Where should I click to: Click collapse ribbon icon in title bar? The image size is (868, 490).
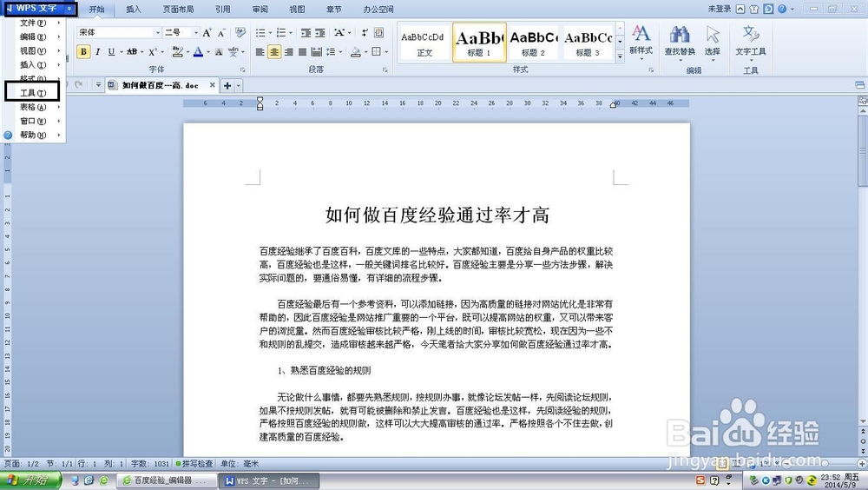tap(740, 9)
